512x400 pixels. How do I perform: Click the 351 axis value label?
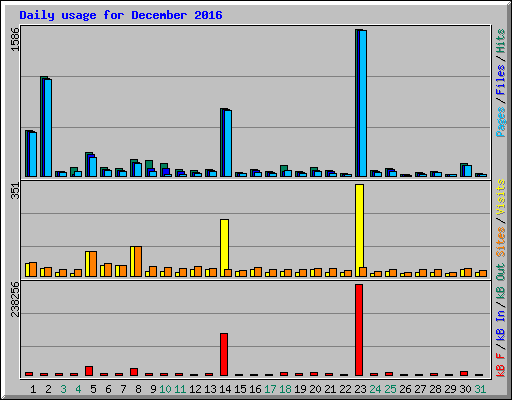click(x=15, y=191)
